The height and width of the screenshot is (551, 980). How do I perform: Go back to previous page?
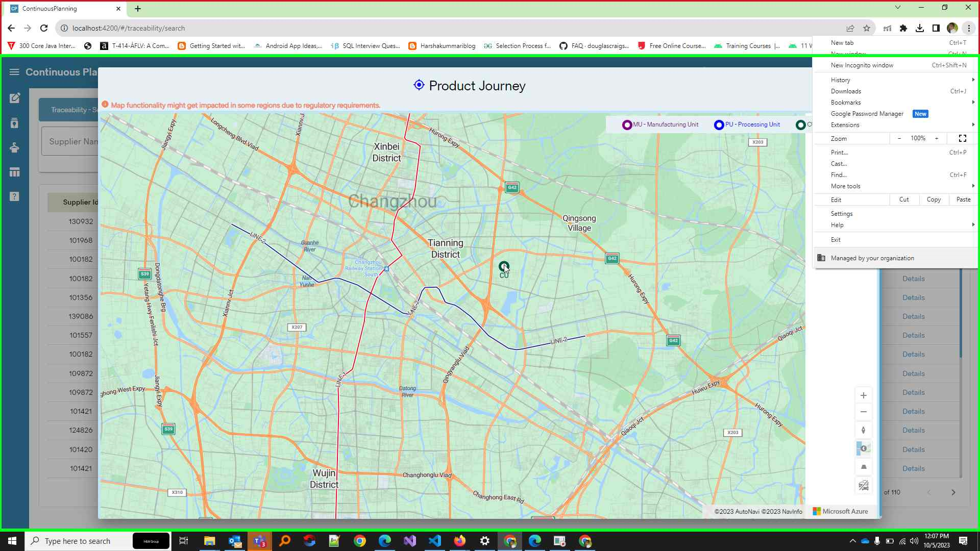click(x=11, y=28)
